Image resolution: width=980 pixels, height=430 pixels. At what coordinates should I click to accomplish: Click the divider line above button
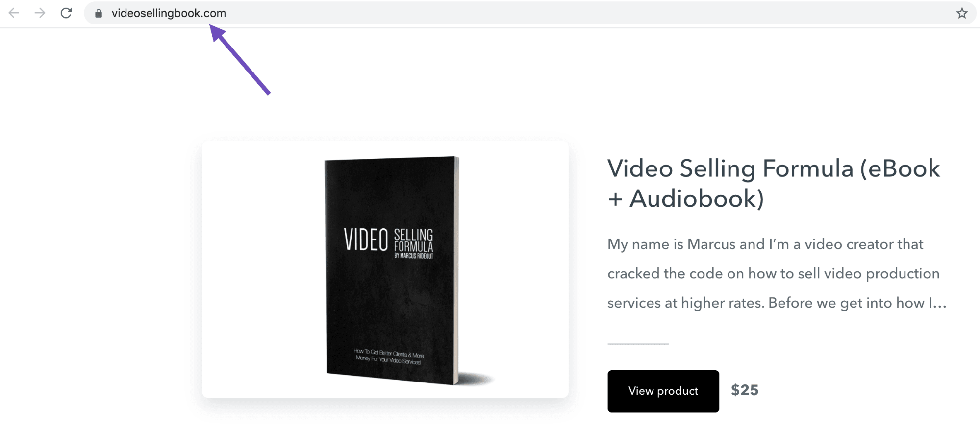click(x=638, y=344)
